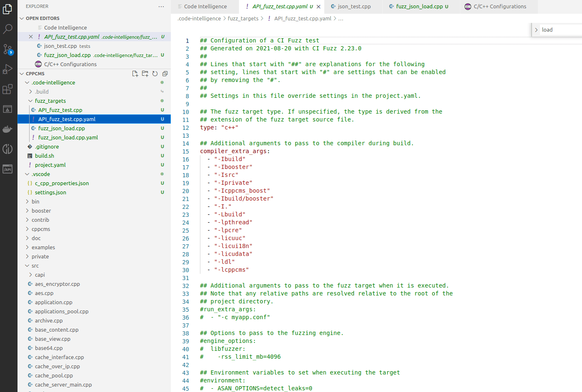The image size is (582, 392).
Task: Switch to C/C++ Configurations tab
Action: (x=499, y=7)
